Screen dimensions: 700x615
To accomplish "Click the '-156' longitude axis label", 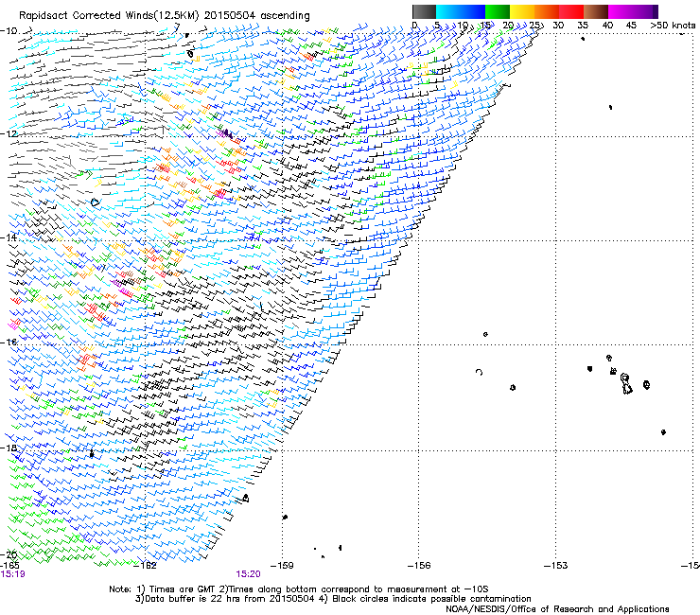I will pos(419,566).
